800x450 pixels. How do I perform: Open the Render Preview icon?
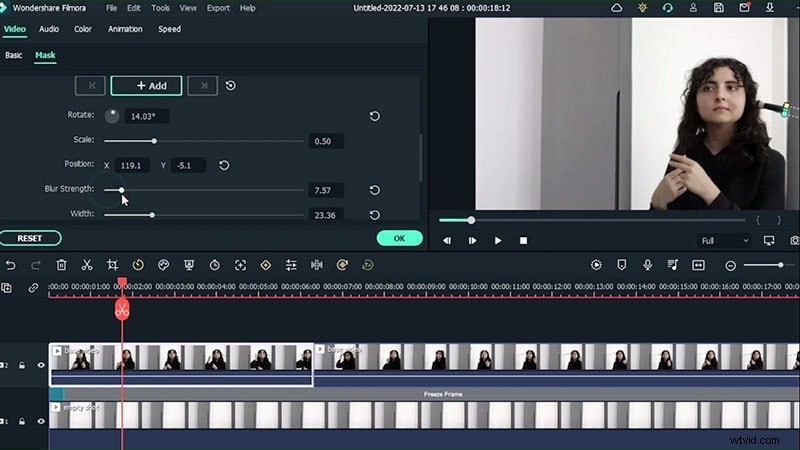point(596,265)
